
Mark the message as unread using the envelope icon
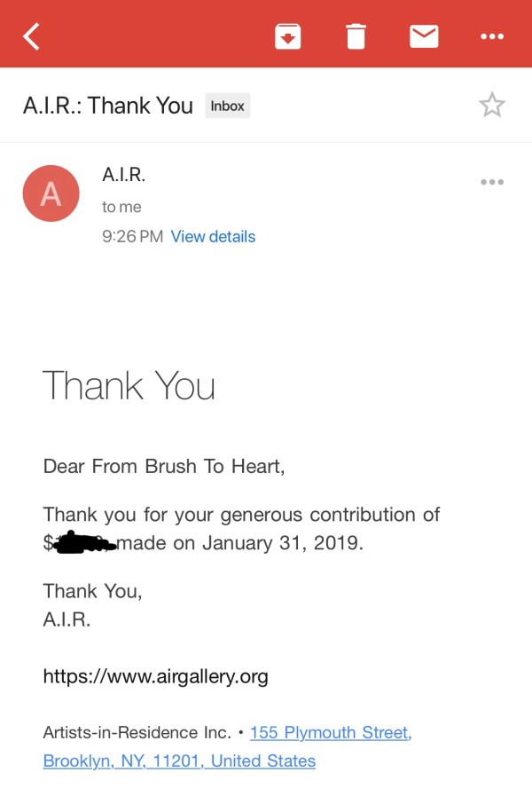point(424,36)
